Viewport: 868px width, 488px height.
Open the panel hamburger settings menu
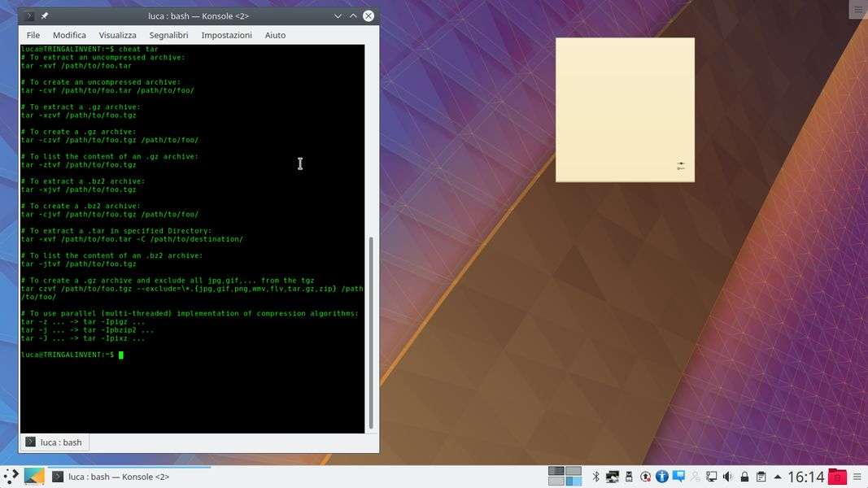click(857, 477)
